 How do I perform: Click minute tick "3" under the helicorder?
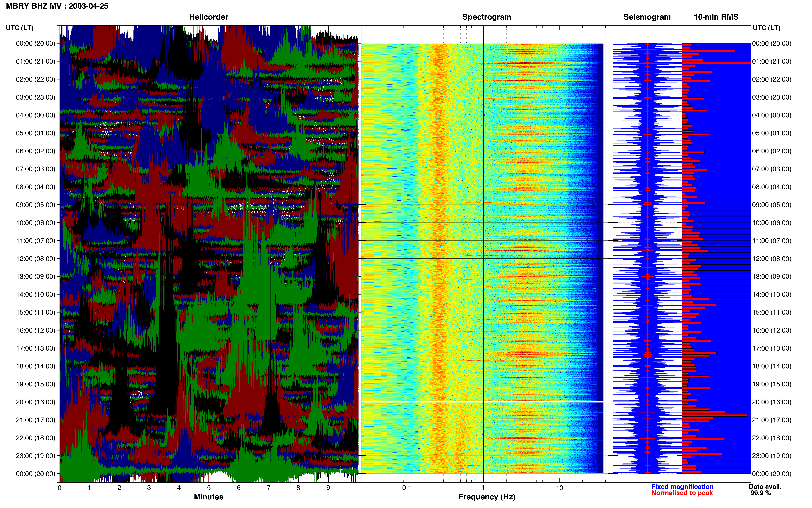pyautogui.click(x=149, y=487)
